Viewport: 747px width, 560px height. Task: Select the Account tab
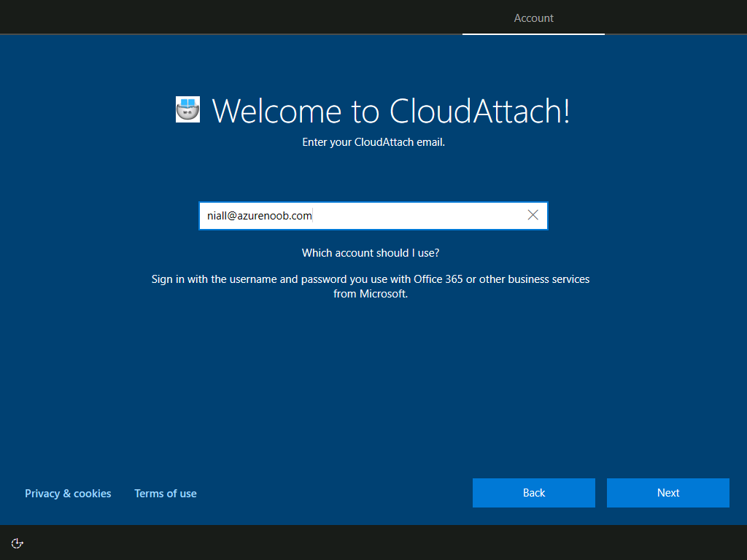pyautogui.click(x=533, y=18)
